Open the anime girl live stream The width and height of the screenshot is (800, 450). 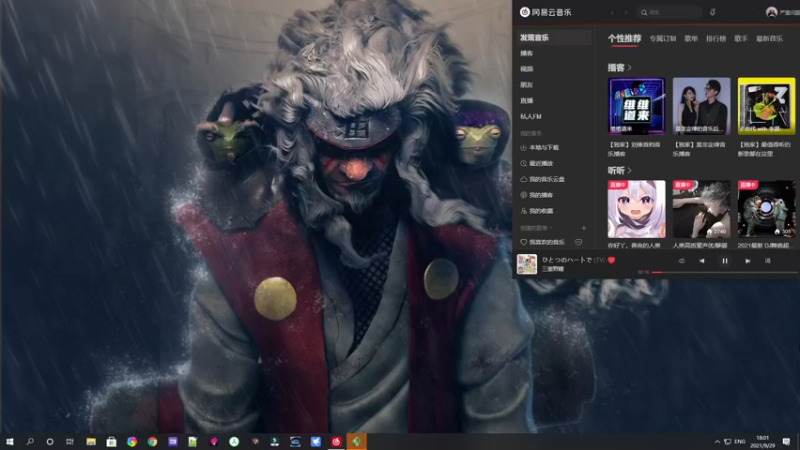[x=637, y=209]
